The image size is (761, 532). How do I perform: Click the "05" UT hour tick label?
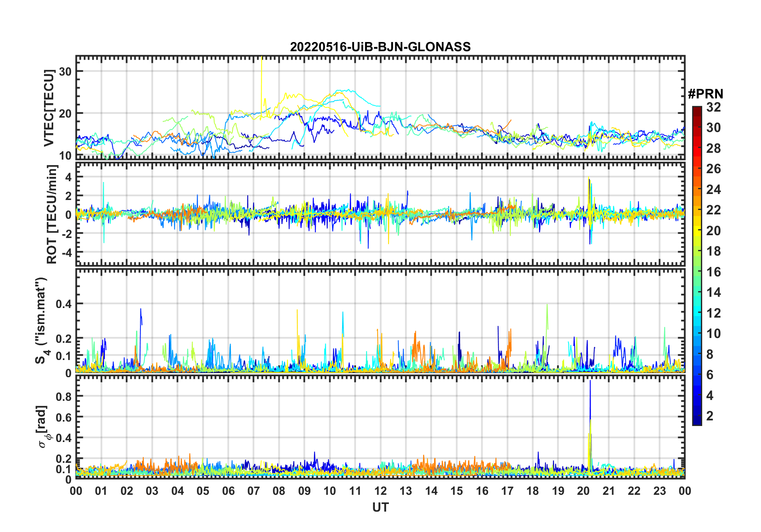203,491
